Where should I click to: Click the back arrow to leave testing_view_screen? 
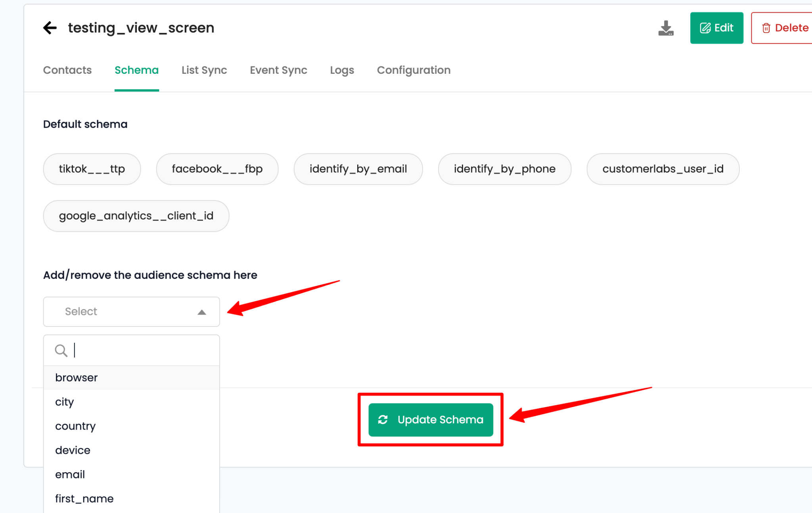[50, 27]
